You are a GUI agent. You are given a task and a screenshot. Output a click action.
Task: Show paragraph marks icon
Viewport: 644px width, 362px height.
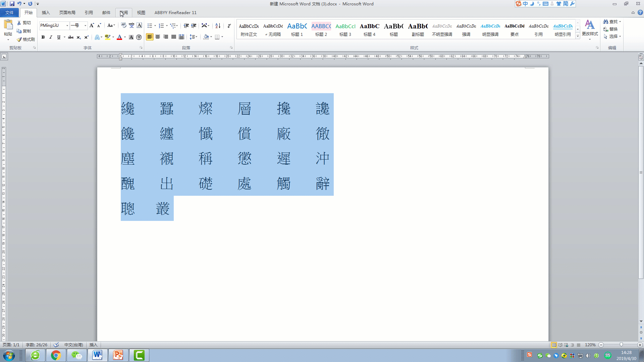[229, 25]
